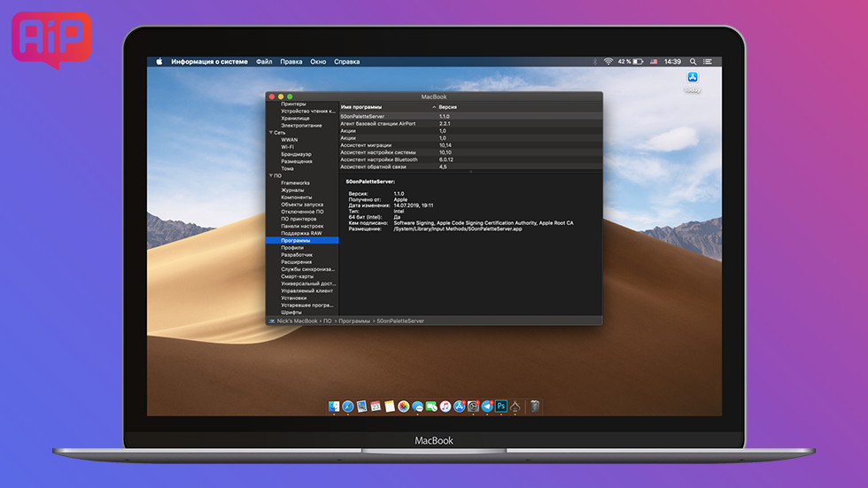Select Панели настроек in the sidebar
Screen dimensions: 868x488
(x=302, y=226)
